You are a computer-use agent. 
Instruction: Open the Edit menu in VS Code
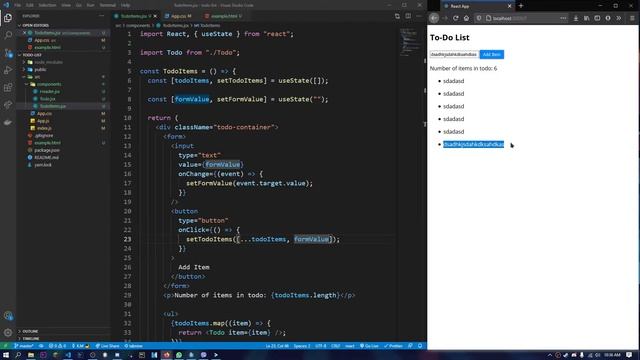tap(30, 5)
